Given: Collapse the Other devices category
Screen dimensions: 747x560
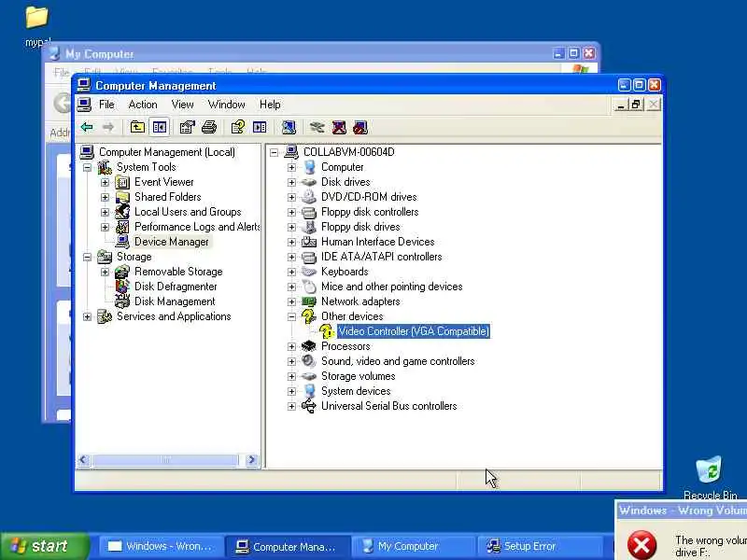Looking at the screenshot, I should click(x=291, y=316).
